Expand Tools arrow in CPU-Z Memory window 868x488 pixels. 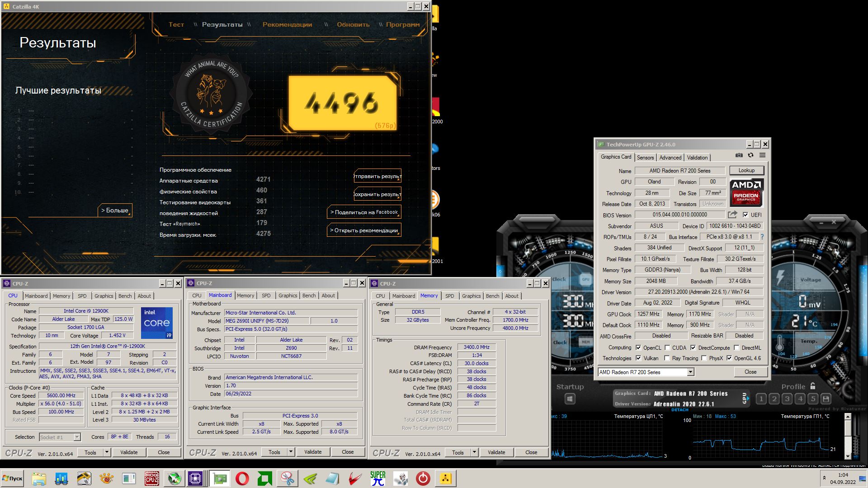coord(474,452)
